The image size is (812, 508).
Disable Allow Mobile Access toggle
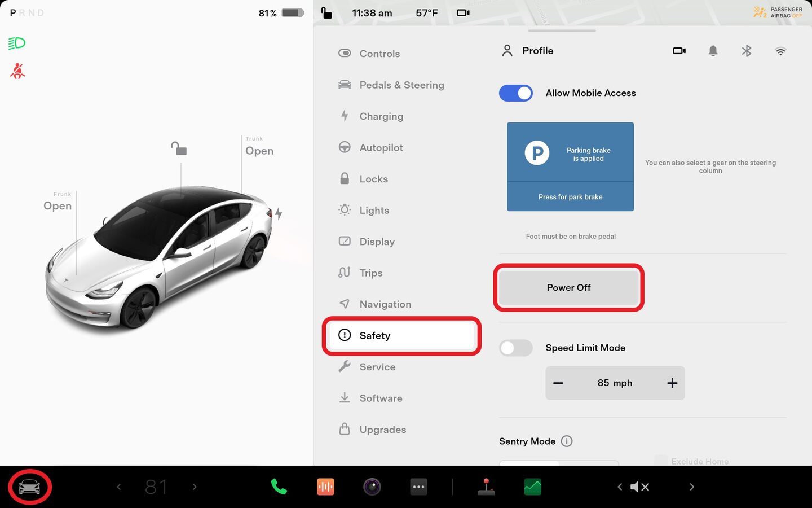(x=515, y=93)
